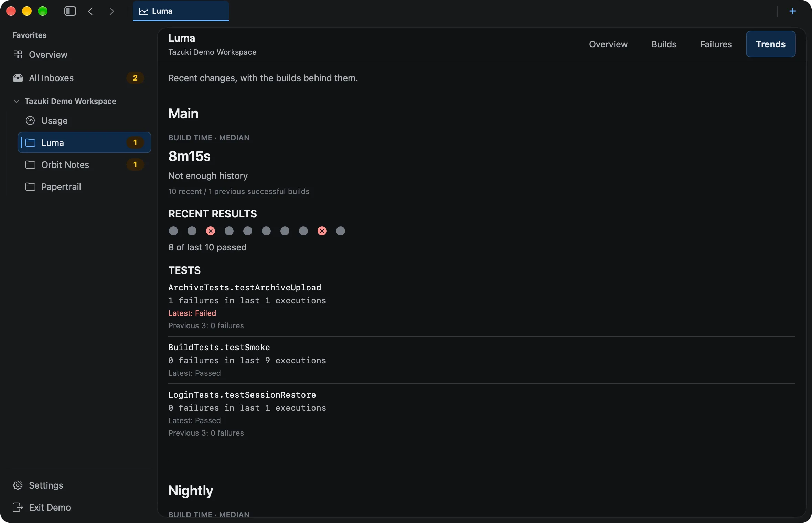The width and height of the screenshot is (812, 523).
Task: Click the Exit Demo door icon
Action: coord(18,508)
